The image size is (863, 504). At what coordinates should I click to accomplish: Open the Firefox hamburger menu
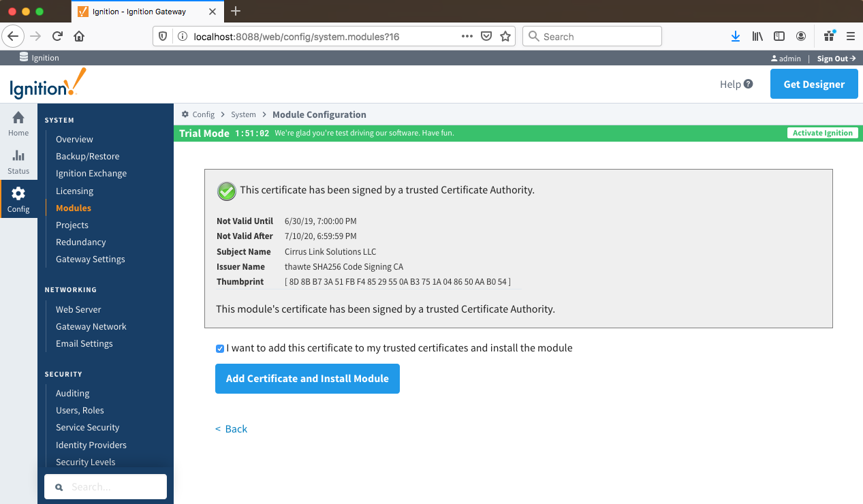click(x=851, y=37)
